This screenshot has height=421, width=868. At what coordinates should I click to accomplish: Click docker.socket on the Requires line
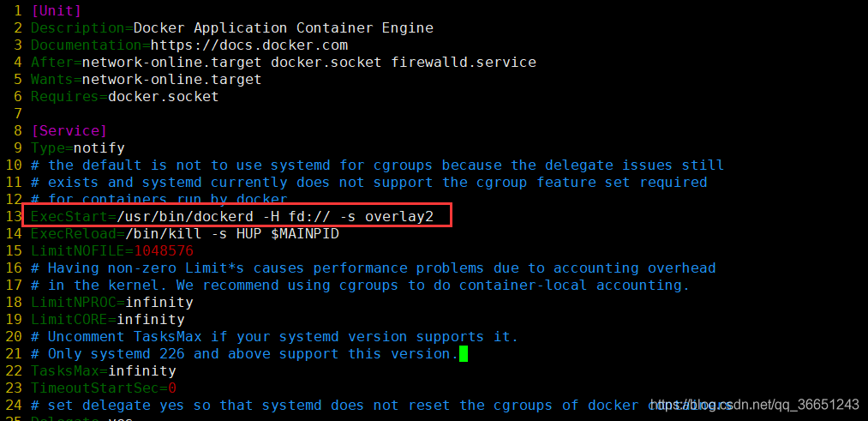point(164,96)
